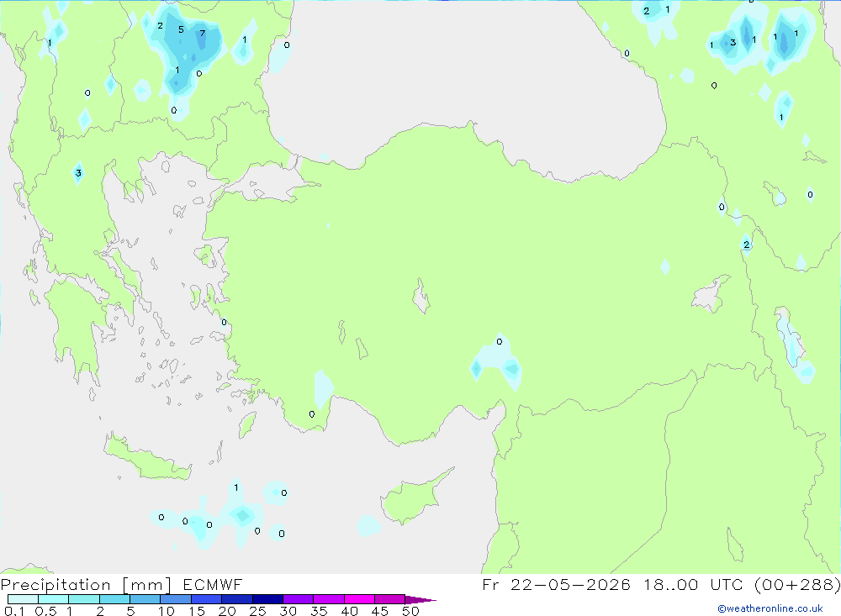The width and height of the screenshot is (841, 616).
Task: Pick the 15–20 mm legend swatch
Action: tap(206, 599)
